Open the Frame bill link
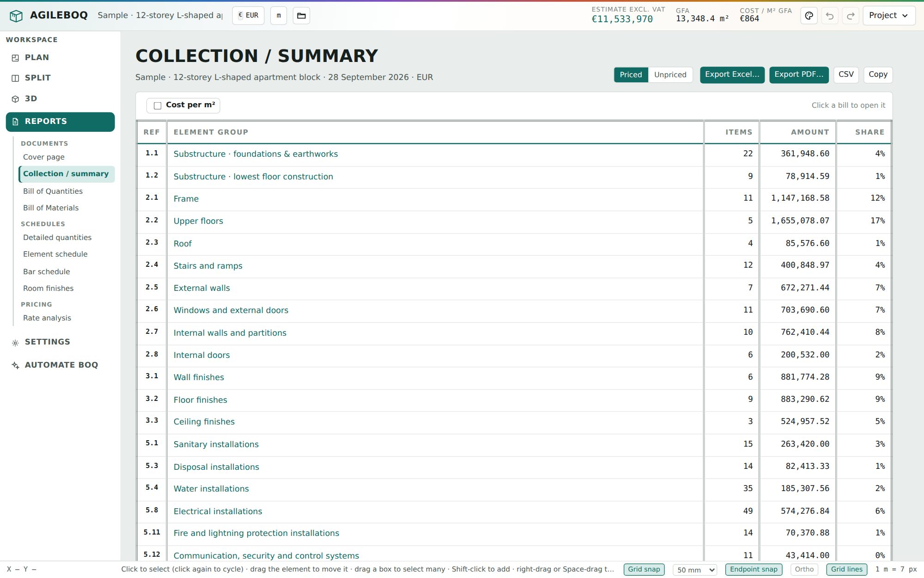Screen dimensions: 924x578 point(186,199)
